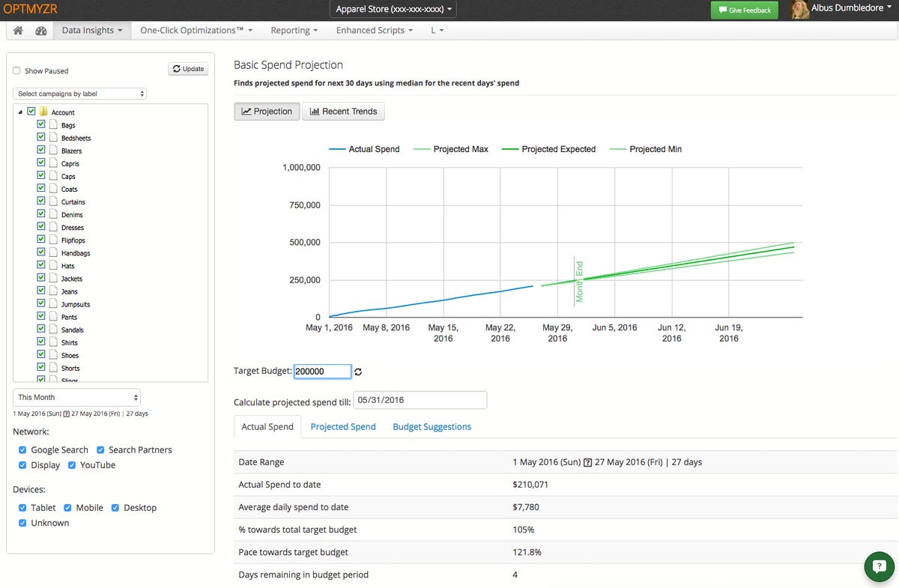The image size is (899, 588).
Task: Enable the Show Paused checkbox
Action: click(x=16, y=70)
